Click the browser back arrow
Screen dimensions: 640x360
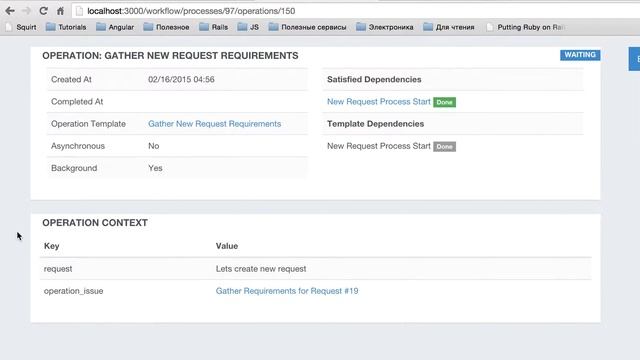click(x=10, y=11)
